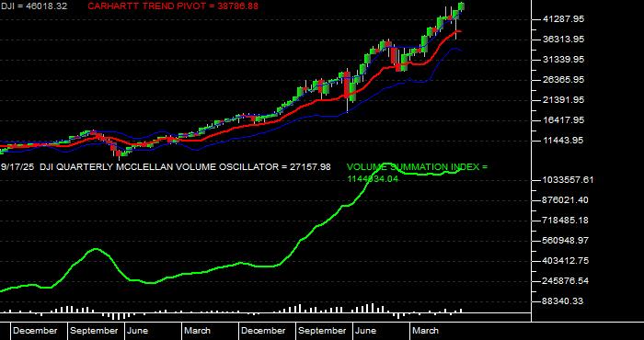Click the axis value 245876.54

click(565, 281)
